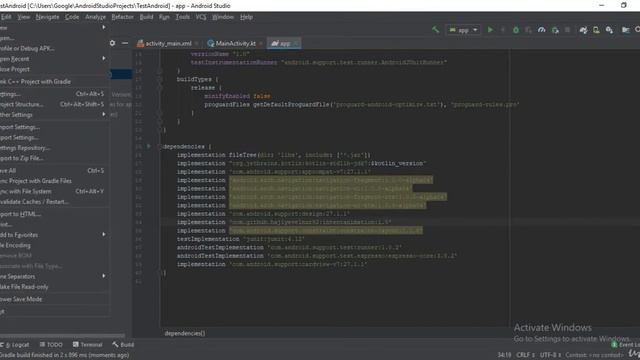Expand the Open Recent submenu
640x360 pixels.
54,59
